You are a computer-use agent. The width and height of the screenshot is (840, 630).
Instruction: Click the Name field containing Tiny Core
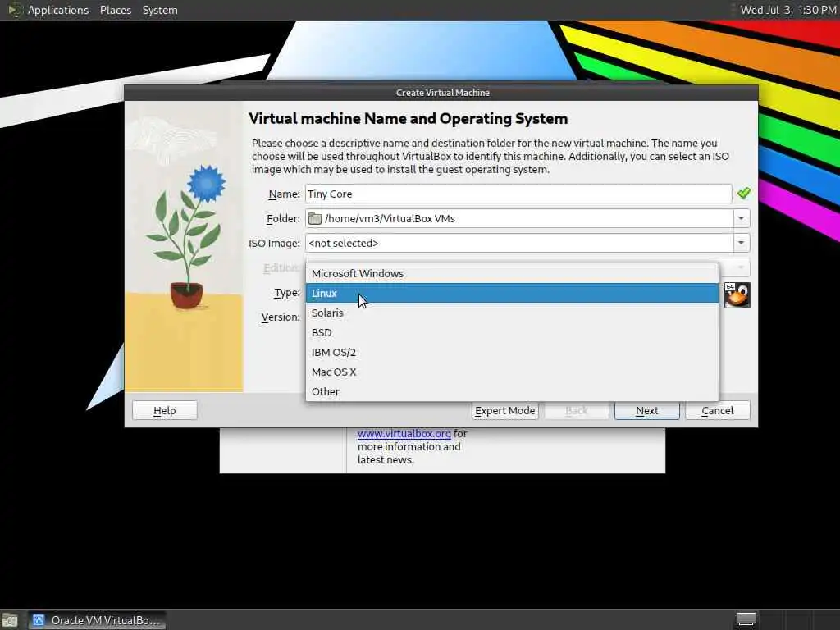(518, 194)
